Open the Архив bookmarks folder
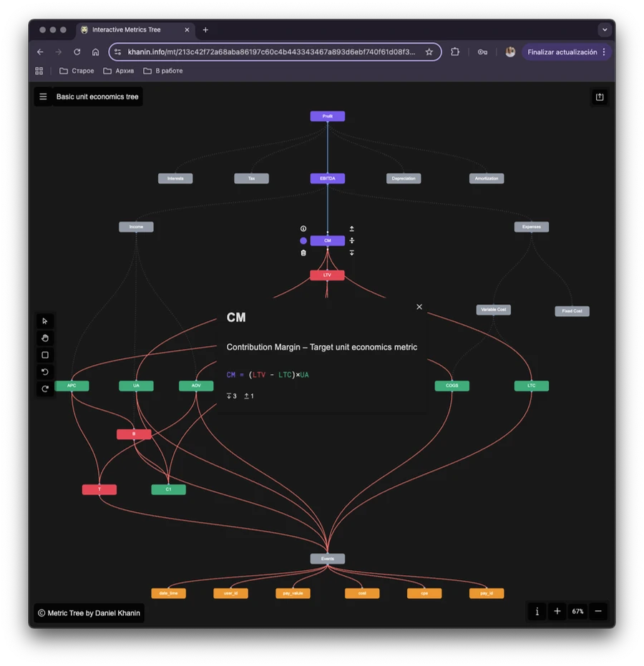This screenshot has width=644, height=666. [119, 71]
